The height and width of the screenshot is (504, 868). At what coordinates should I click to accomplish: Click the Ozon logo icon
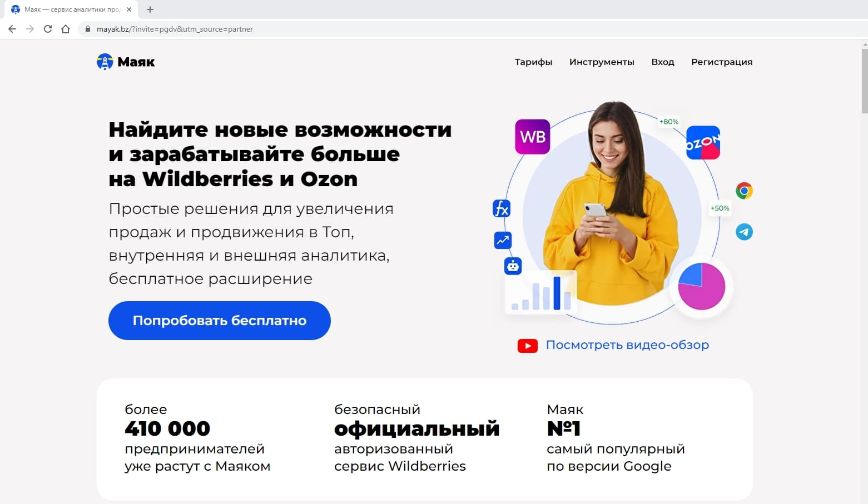click(703, 143)
